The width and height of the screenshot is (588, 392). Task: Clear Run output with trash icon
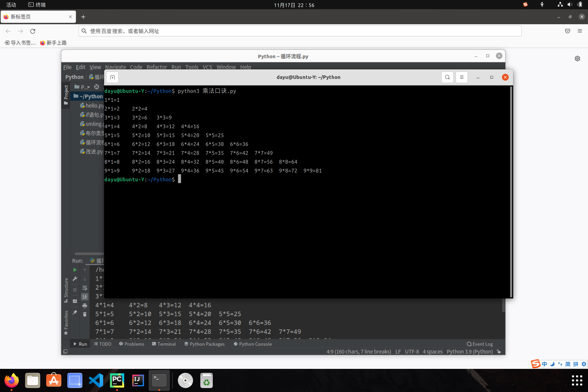[x=85, y=314]
